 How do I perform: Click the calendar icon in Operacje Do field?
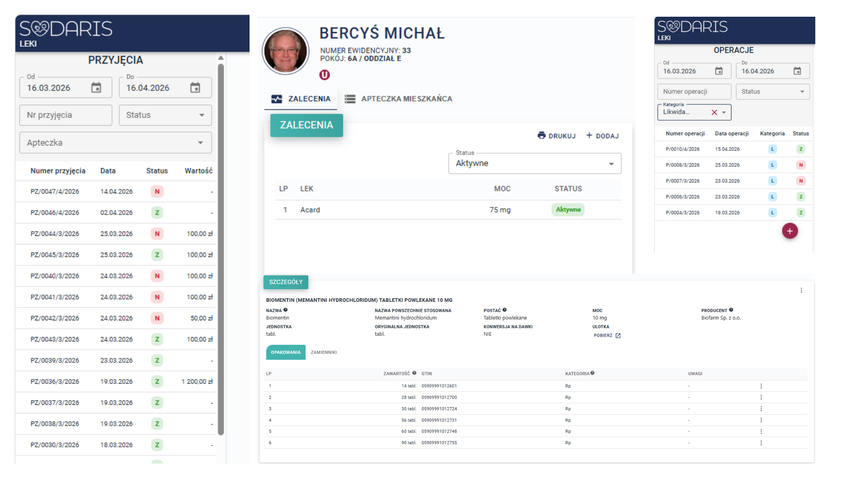[797, 71]
